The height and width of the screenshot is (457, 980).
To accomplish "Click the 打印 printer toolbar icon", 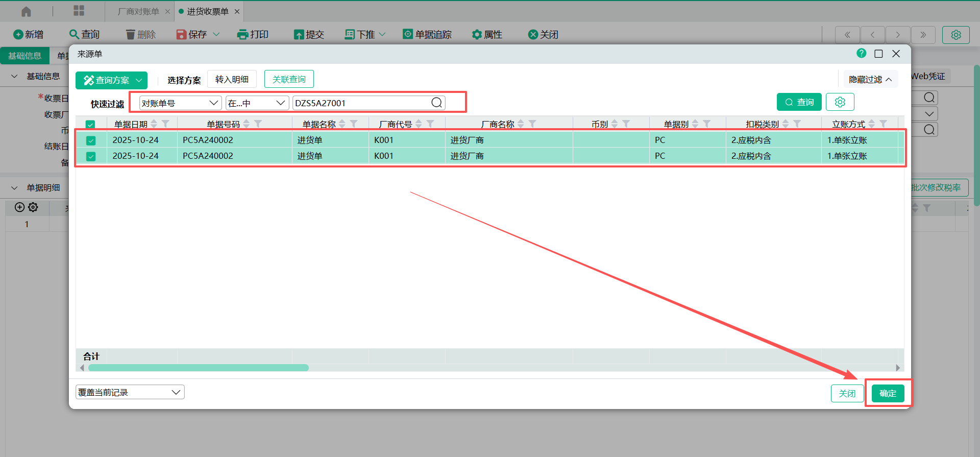I will coord(242,35).
